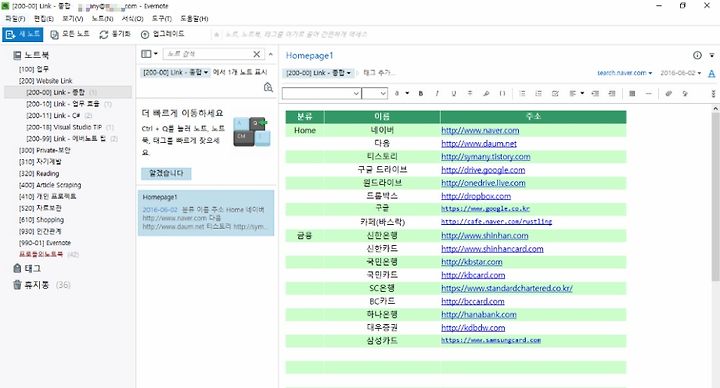Image resolution: width=720 pixels, height=388 pixels.
Task: Select [200] Website Link stack
Action: click(x=45, y=81)
